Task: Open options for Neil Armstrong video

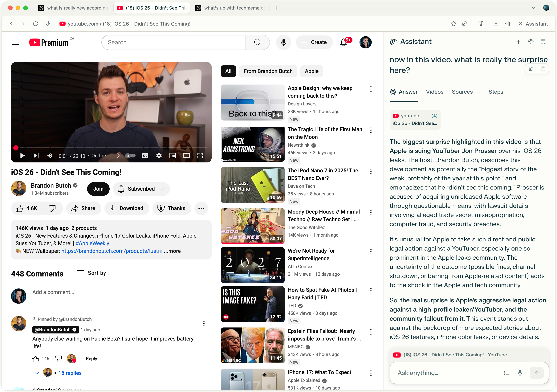Action: [x=371, y=130]
